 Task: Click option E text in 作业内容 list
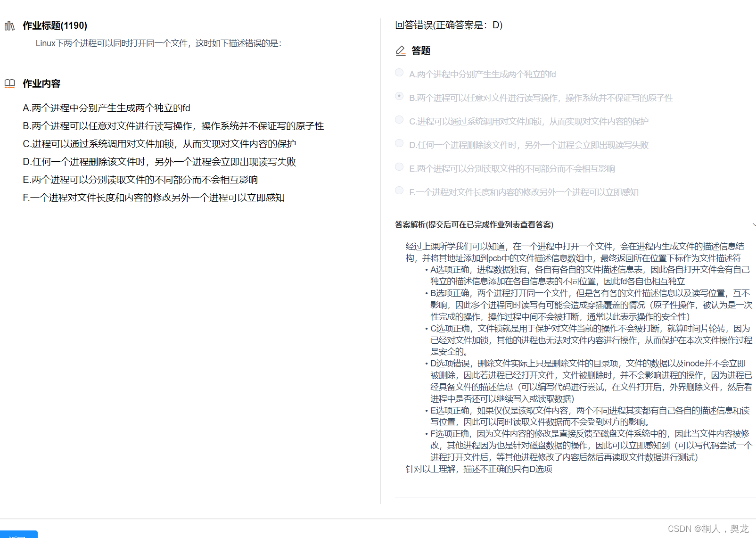point(140,180)
